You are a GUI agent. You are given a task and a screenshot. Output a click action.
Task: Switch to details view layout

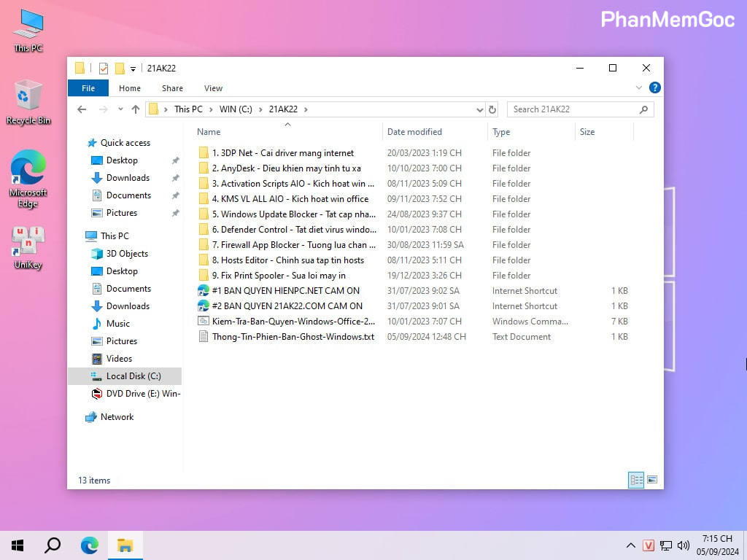(636, 481)
